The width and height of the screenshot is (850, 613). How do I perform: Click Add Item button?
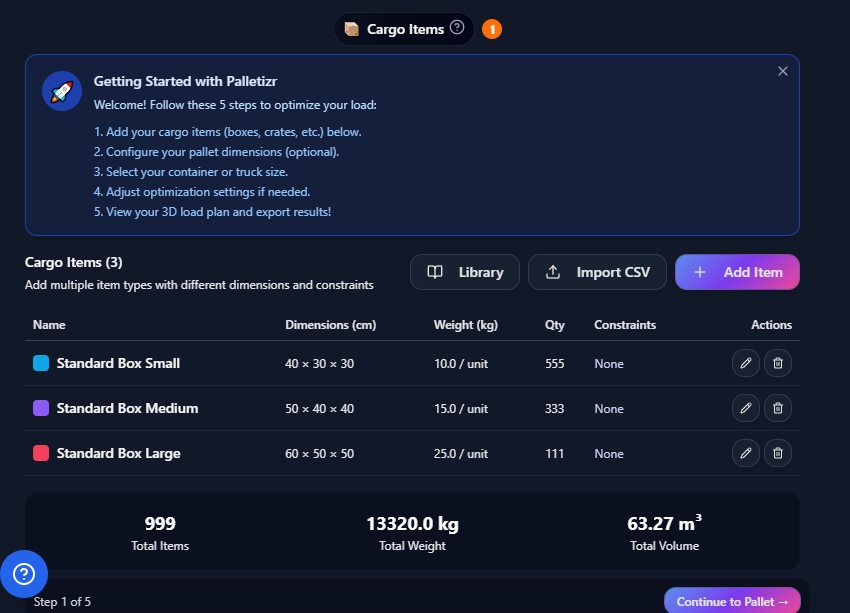(x=738, y=272)
